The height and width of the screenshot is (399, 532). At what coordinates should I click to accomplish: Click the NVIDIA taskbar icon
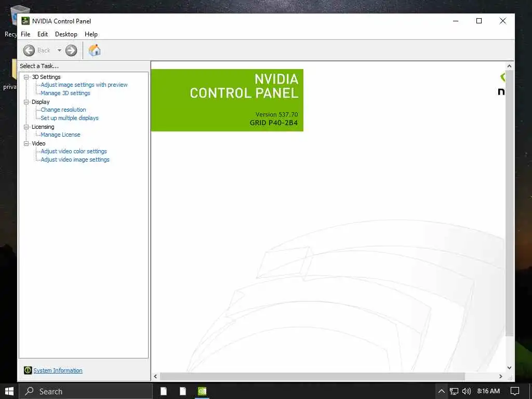pyautogui.click(x=202, y=391)
